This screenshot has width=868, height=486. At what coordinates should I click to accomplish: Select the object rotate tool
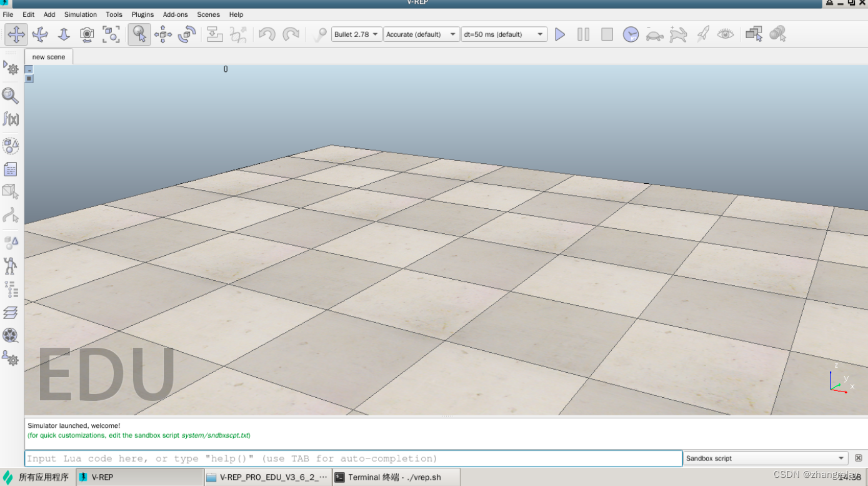point(187,34)
